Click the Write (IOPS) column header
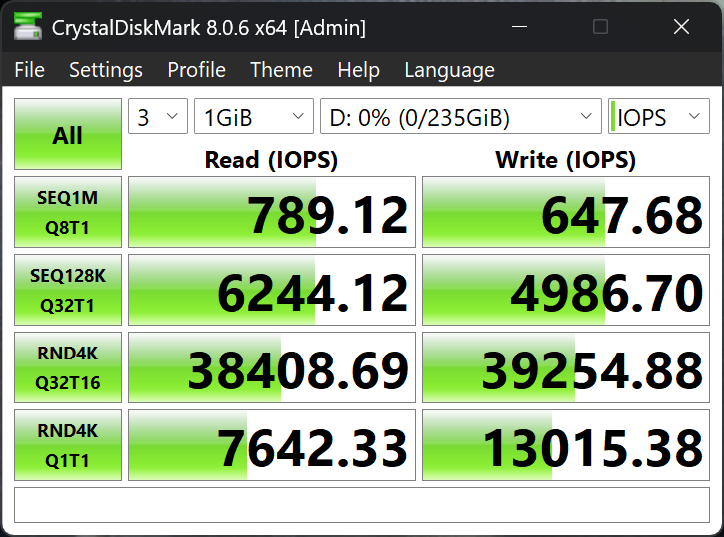724x537 pixels. pyautogui.click(x=566, y=160)
